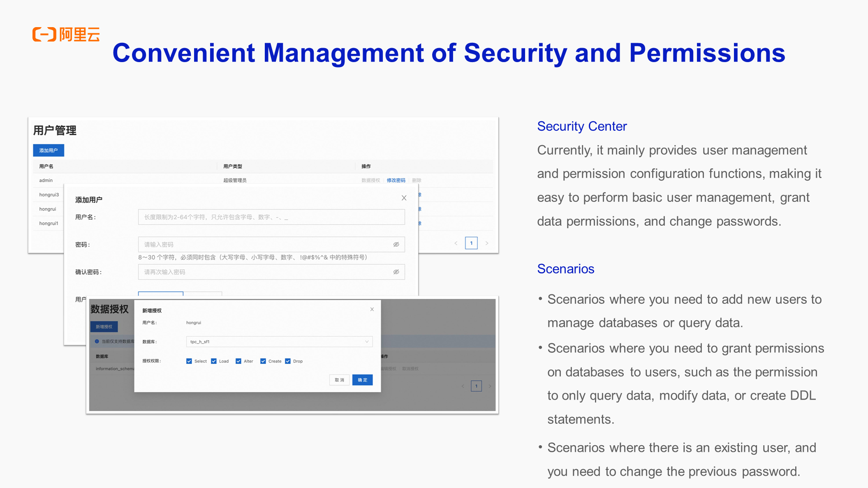Click the 数据库 column header in 数据授权
The width and height of the screenshot is (868, 488).
coord(102,356)
